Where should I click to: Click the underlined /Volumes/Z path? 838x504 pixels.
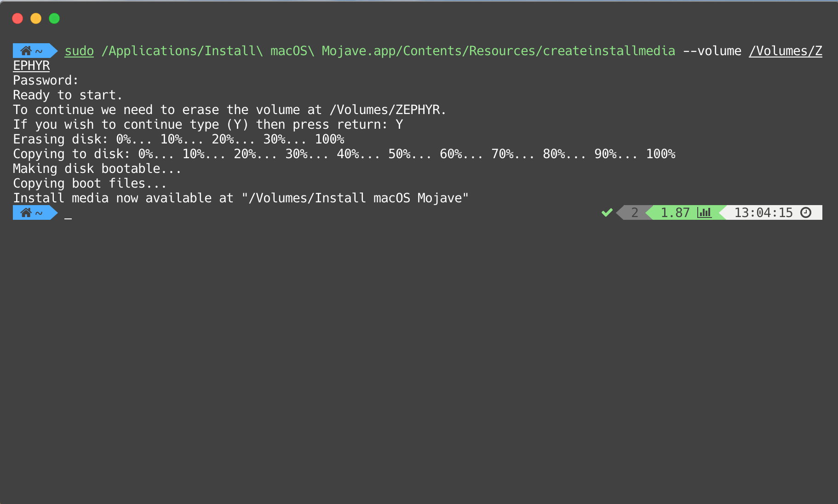(785, 51)
